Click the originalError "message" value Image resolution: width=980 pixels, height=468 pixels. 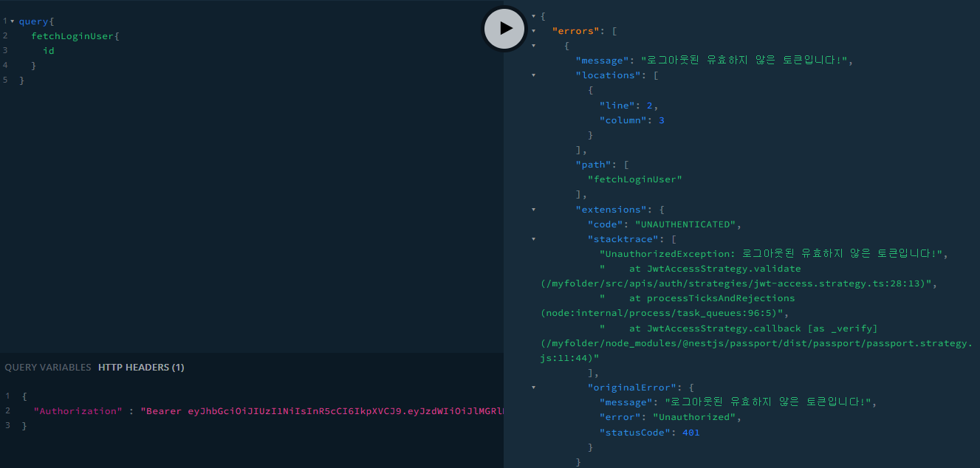click(768, 402)
